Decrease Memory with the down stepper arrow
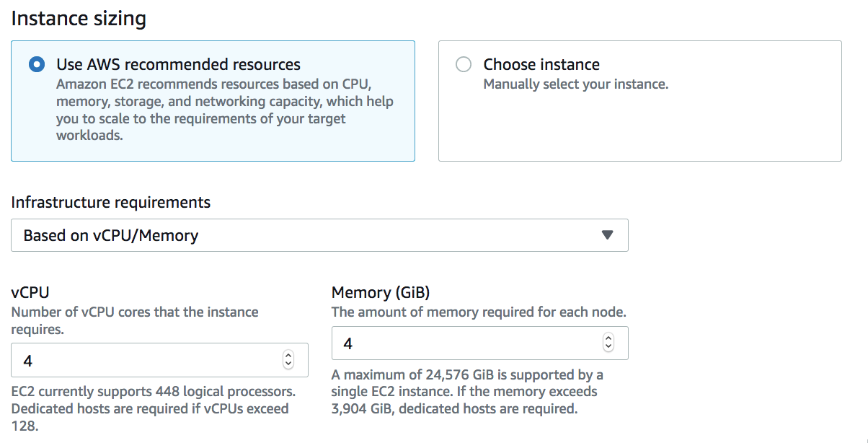Image resolution: width=868 pixels, height=443 pixels. 608,348
